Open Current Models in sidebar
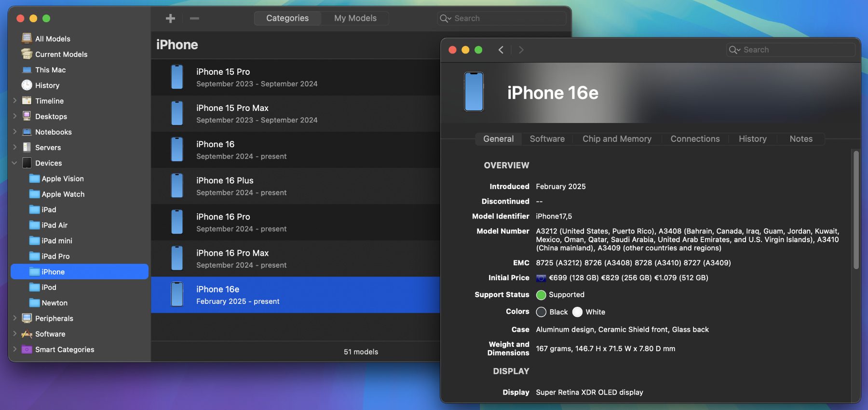The height and width of the screenshot is (410, 868). click(x=61, y=55)
